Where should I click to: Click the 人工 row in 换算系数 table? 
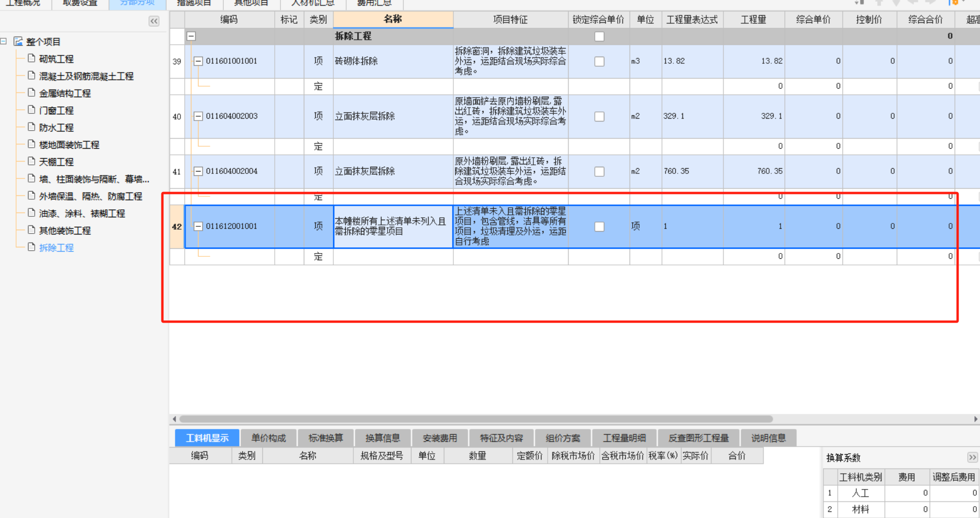click(x=901, y=493)
